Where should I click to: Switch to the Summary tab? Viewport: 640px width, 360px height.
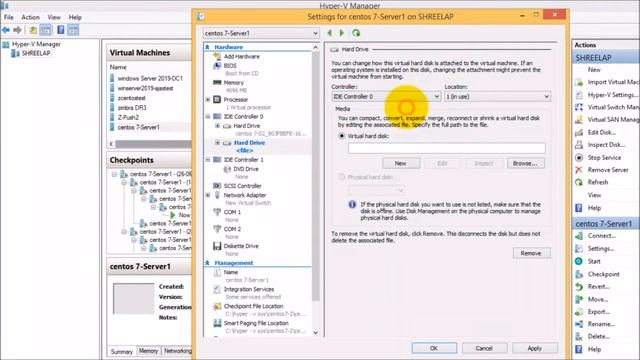(x=122, y=351)
